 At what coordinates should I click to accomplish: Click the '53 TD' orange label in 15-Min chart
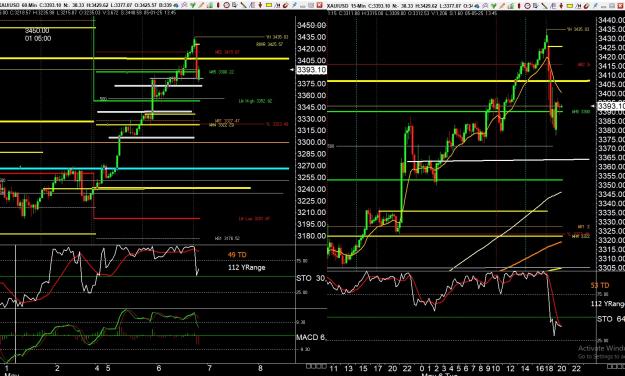point(600,285)
